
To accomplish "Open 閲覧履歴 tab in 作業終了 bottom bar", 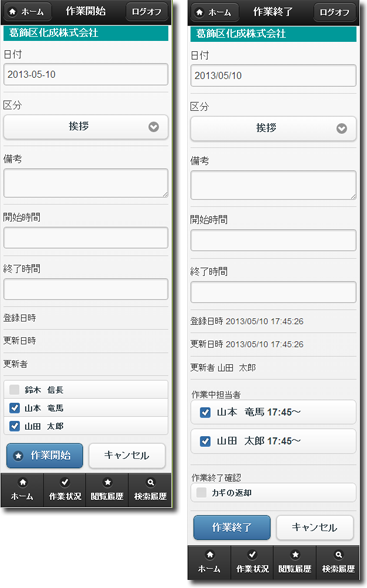I will click(x=295, y=562).
